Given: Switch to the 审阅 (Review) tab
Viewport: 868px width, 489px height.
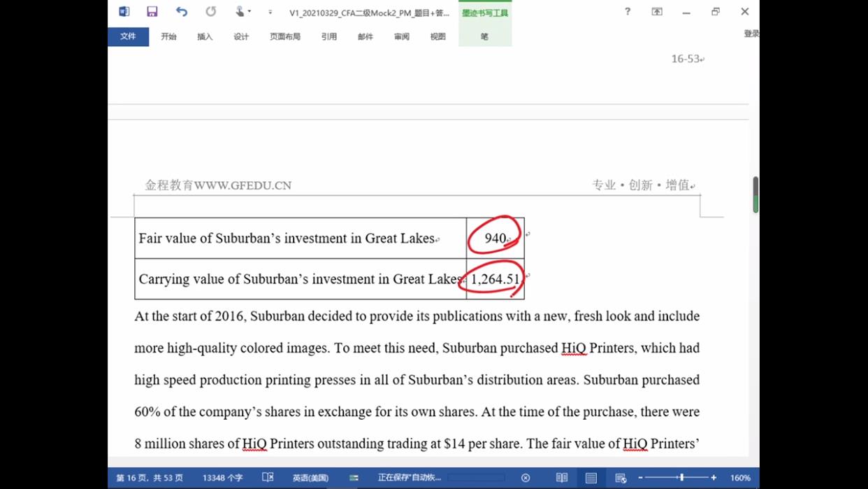Looking at the screenshot, I should [x=402, y=36].
